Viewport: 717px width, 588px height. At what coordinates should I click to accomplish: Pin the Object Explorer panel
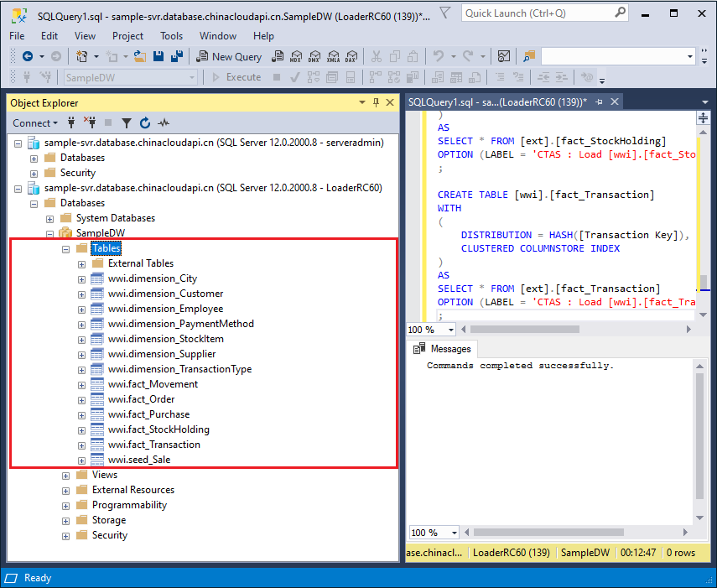click(x=375, y=102)
